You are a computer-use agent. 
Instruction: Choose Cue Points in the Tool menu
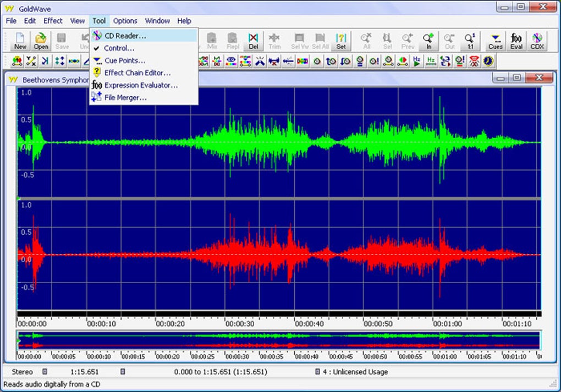pyautogui.click(x=125, y=60)
